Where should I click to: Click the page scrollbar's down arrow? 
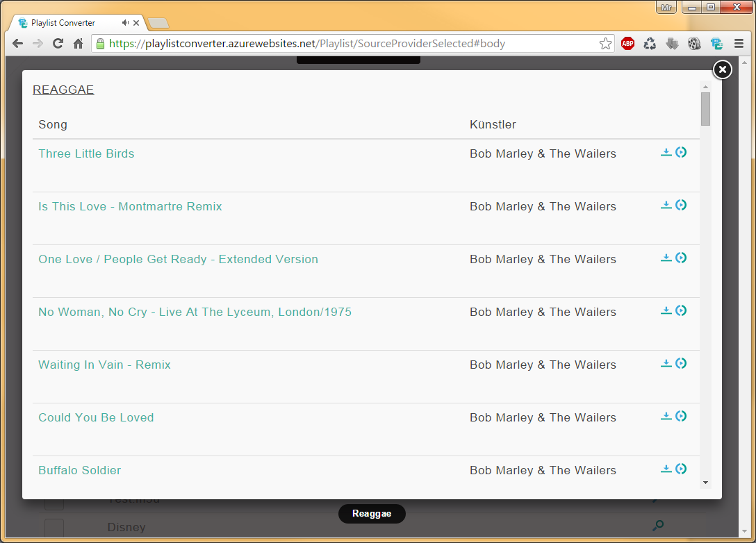pos(744,531)
